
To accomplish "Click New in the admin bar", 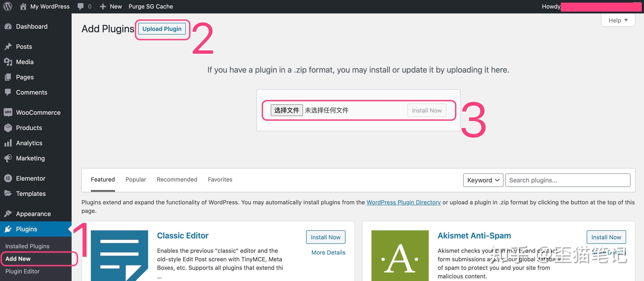I will tap(116, 6).
